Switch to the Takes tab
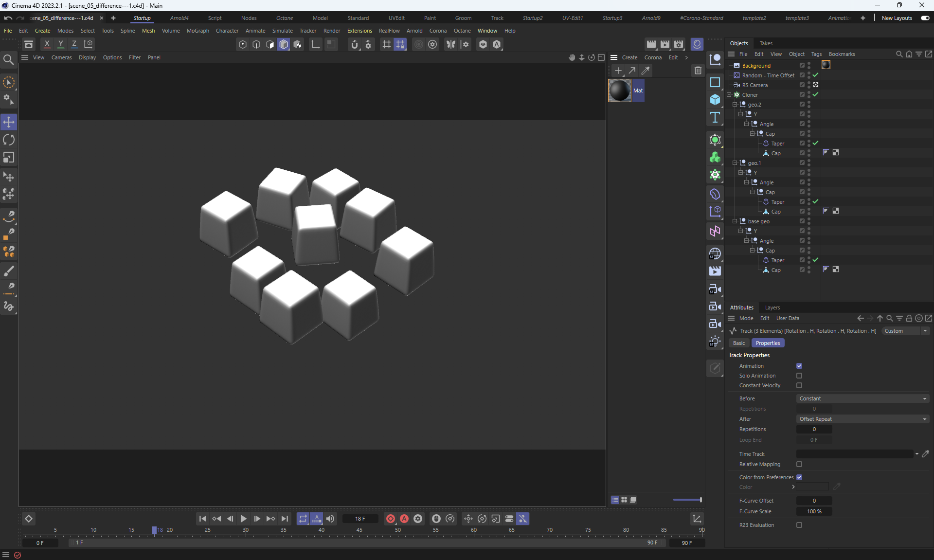The height and width of the screenshot is (560, 934). pyautogui.click(x=766, y=43)
